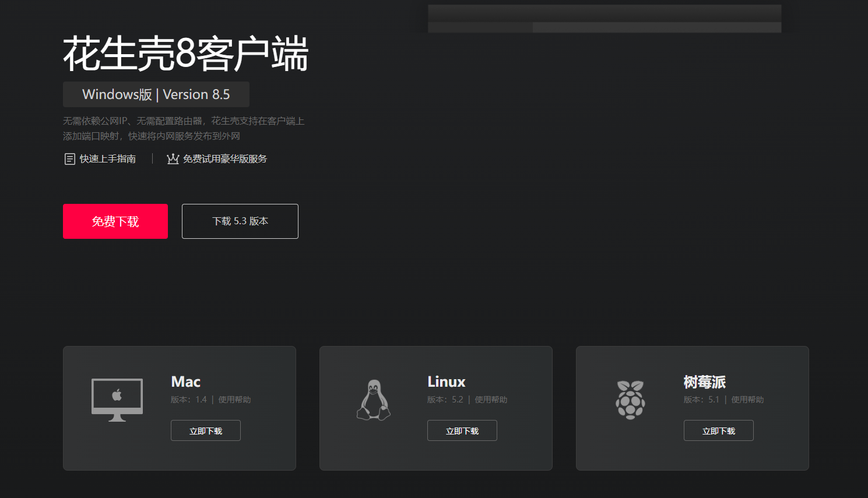The height and width of the screenshot is (498, 868).
Task: Click 立即下载 in the 树莓派 card
Action: tap(719, 430)
